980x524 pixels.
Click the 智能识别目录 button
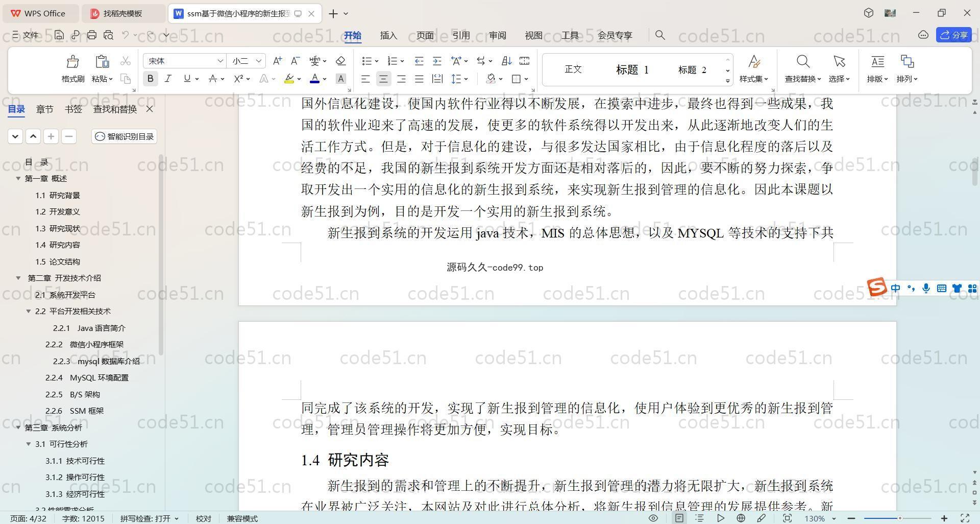pyautogui.click(x=124, y=136)
